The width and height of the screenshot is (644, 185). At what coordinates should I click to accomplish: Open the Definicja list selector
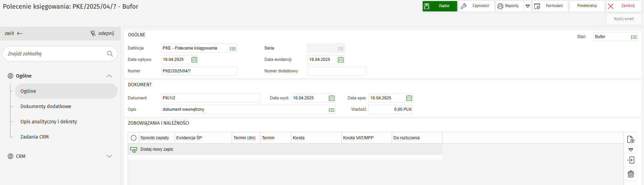click(x=233, y=49)
